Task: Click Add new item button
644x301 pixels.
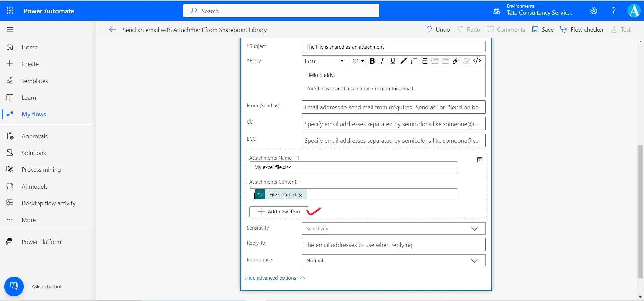Action: (279, 212)
